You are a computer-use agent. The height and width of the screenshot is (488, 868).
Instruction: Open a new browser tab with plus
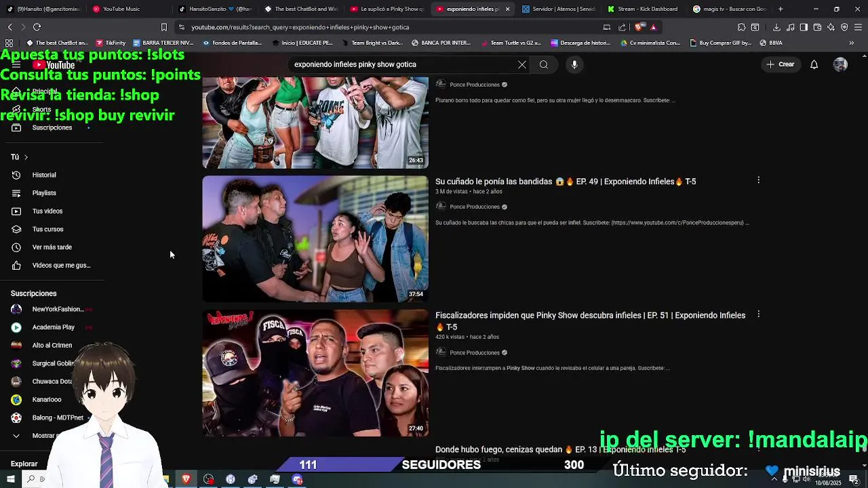pyautogui.click(x=781, y=9)
